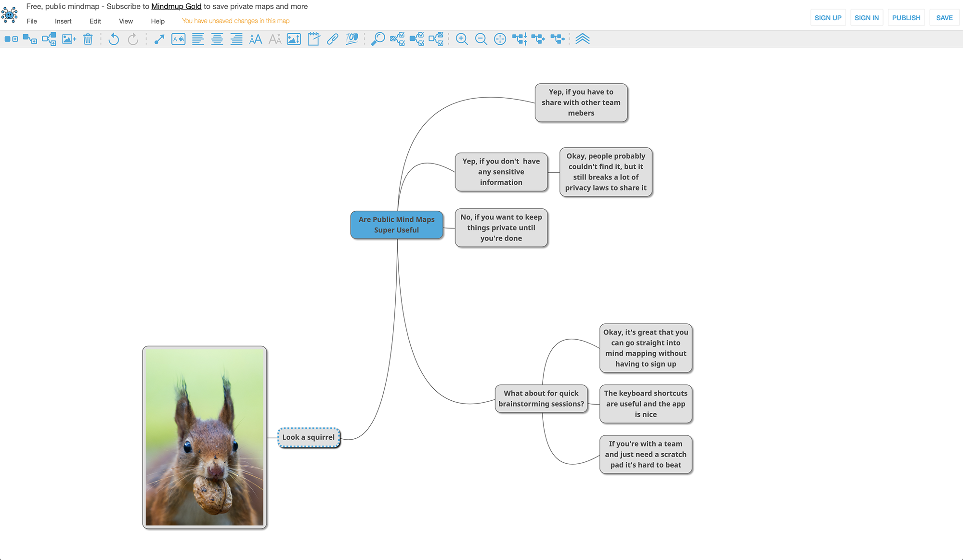963x560 pixels.
Task: Select the connect nodes arrow icon
Action: click(x=159, y=39)
